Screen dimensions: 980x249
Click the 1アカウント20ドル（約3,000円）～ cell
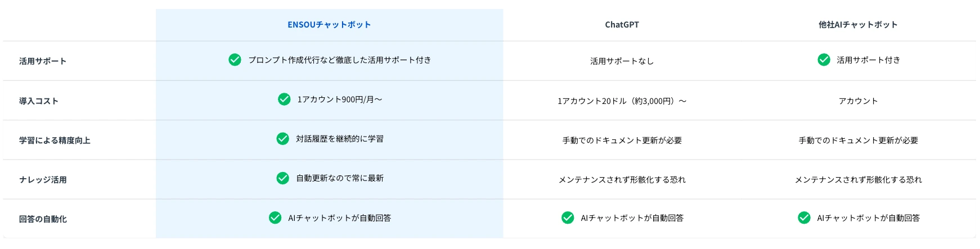[x=622, y=101]
